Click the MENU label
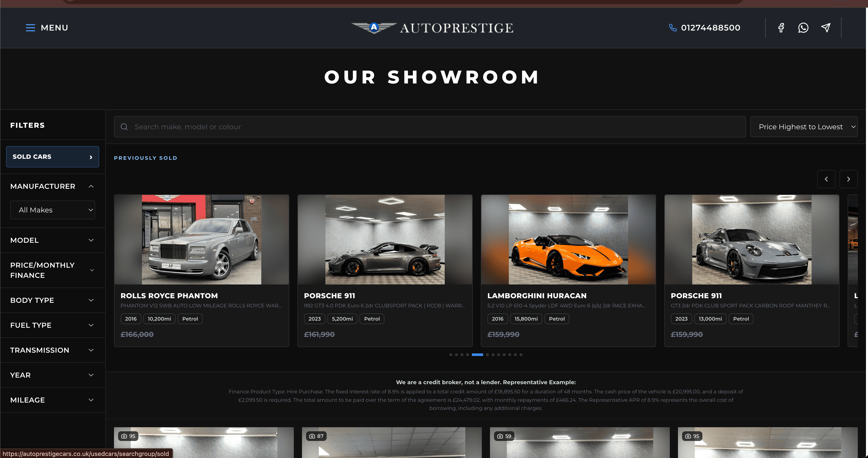Screen dimensions: 868x458 [55, 28]
